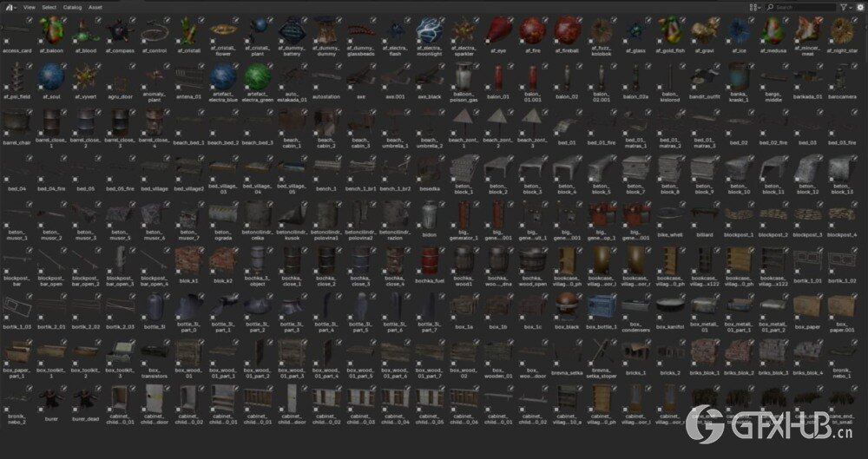868x459 pixels.
Task: Select the box_toolkit_3 thumbnail
Action: click(x=120, y=352)
